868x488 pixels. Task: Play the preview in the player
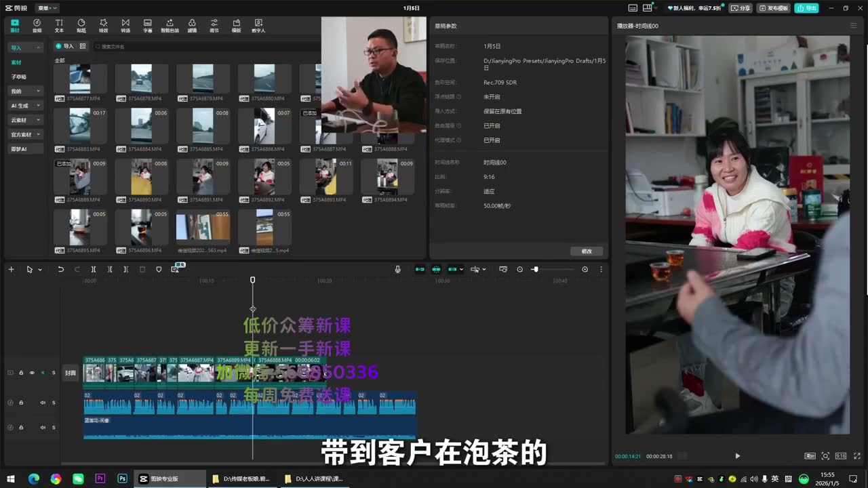(738, 456)
